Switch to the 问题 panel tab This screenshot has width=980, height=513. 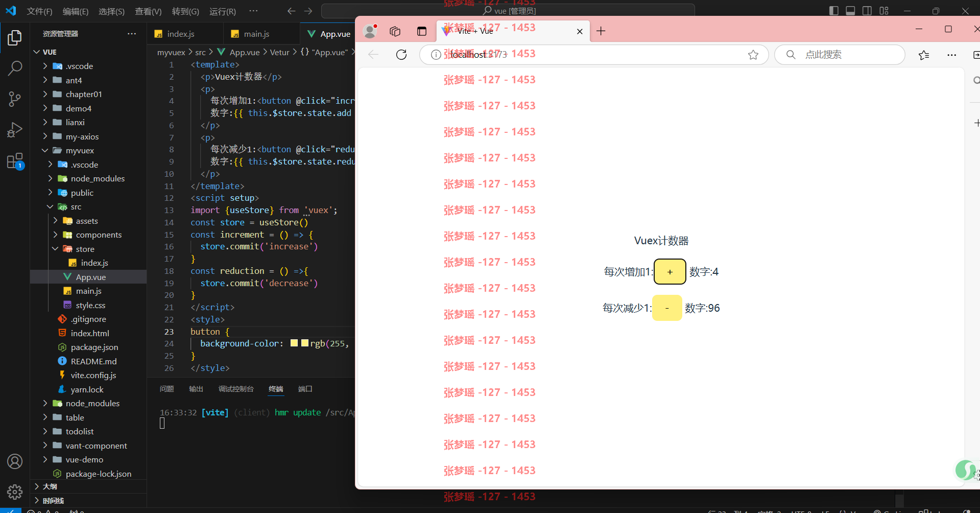click(167, 389)
